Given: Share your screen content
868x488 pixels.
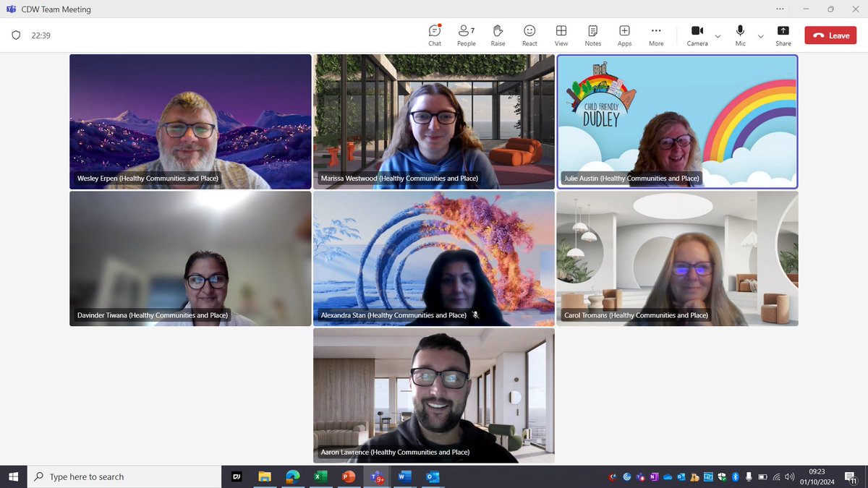Looking at the screenshot, I should point(783,35).
